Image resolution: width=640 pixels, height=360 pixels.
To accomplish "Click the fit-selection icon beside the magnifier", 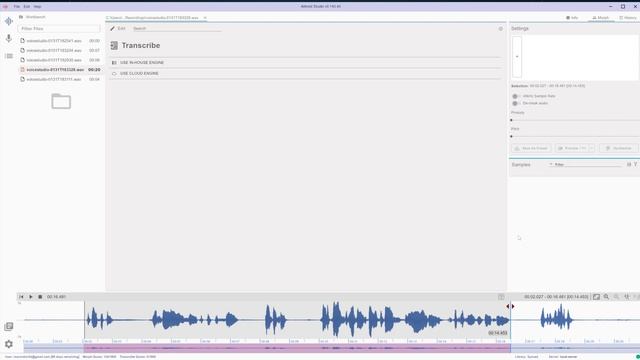I will pyautogui.click(x=596, y=297).
